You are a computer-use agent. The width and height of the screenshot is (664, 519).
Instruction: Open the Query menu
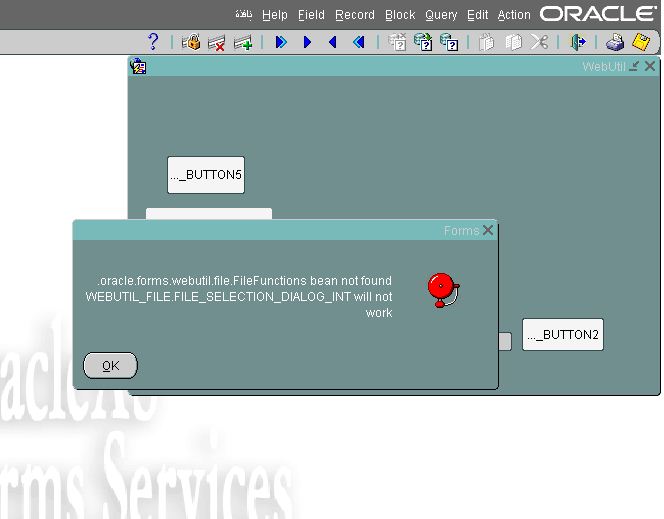(441, 15)
